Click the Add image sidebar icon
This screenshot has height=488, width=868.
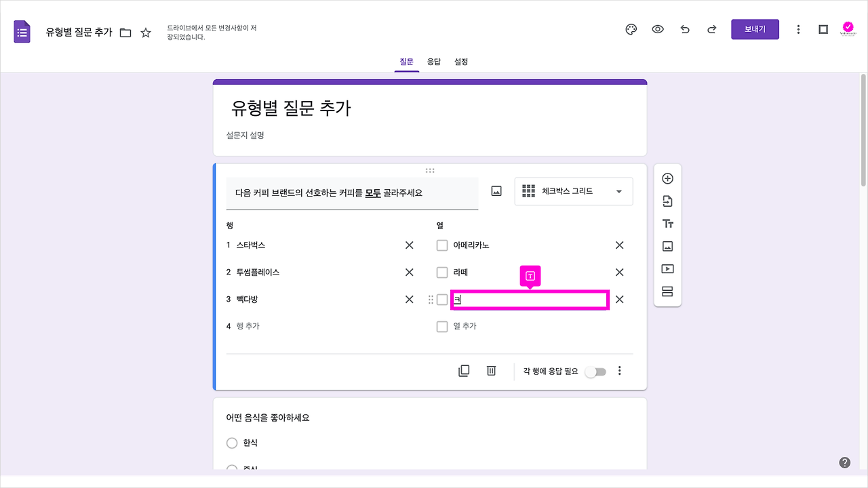[667, 245]
